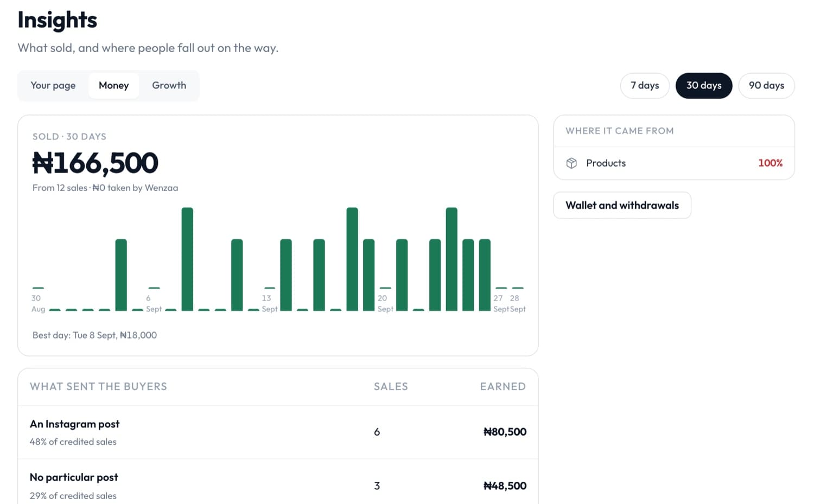Click the sales count 6
Image resolution: width=814 pixels, height=504 pixels.
(377, 432)
